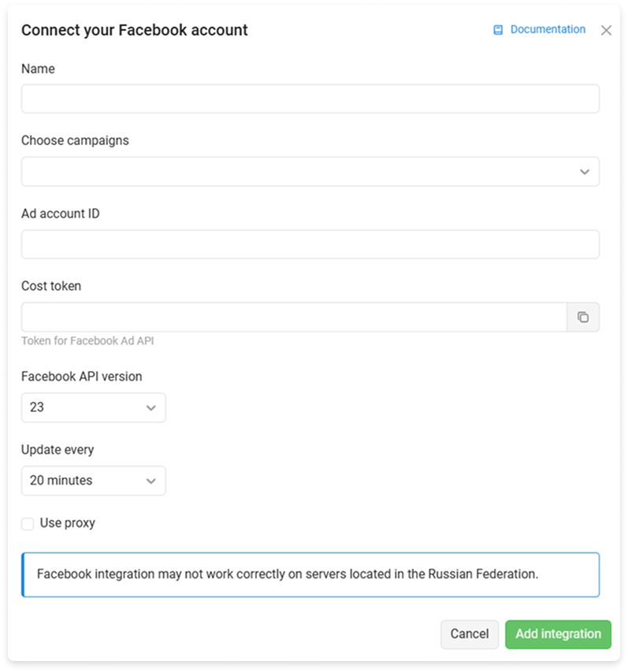The width and height of the screenshot is (628, 672).
Task: Focus the Name input field
Action: [x=310, y=99]
